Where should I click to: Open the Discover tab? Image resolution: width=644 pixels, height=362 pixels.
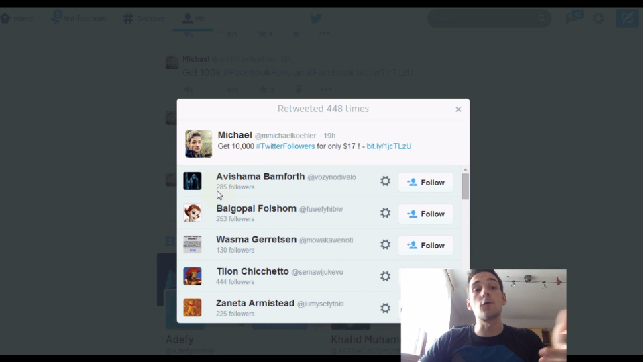point(144,19)
